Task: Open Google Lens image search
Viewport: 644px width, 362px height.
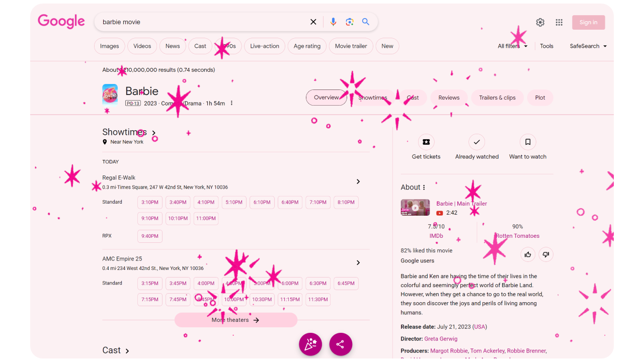Action: [350, 22]
